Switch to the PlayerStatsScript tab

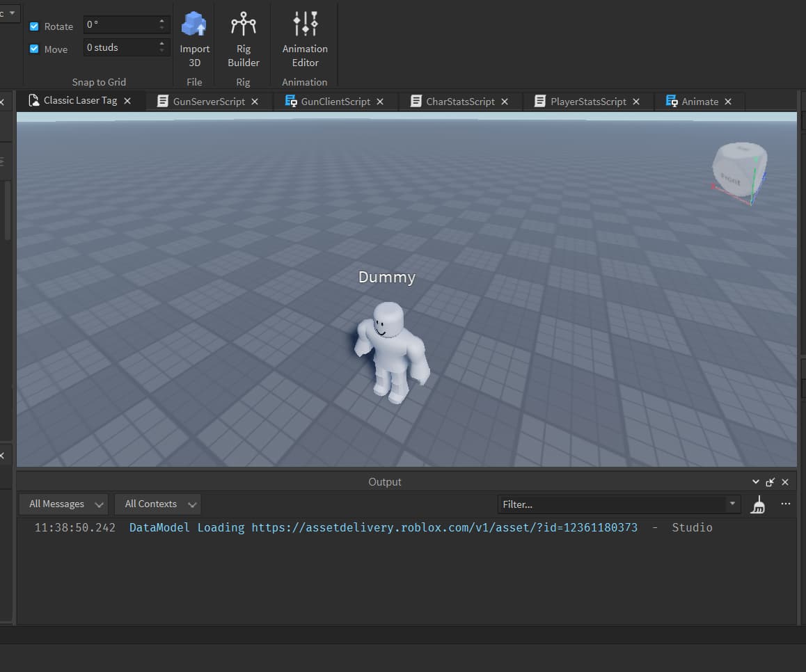pos(587,102)
